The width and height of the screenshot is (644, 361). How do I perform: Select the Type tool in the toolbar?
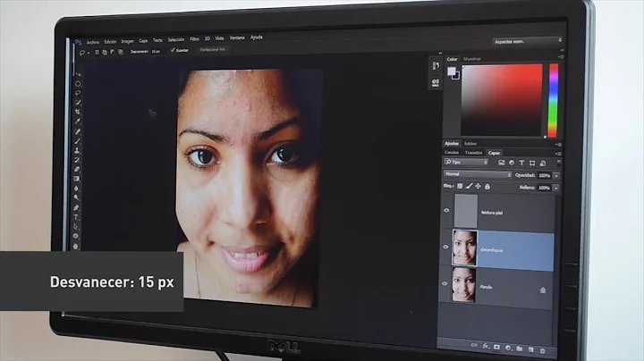(x=76, y=217)
